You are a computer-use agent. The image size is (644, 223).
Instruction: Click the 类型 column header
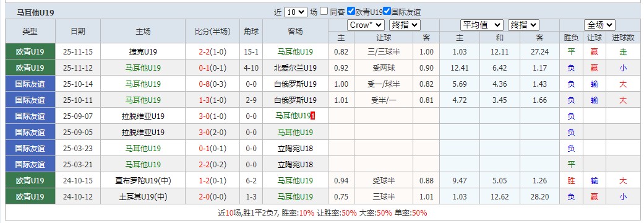point(30,31)
